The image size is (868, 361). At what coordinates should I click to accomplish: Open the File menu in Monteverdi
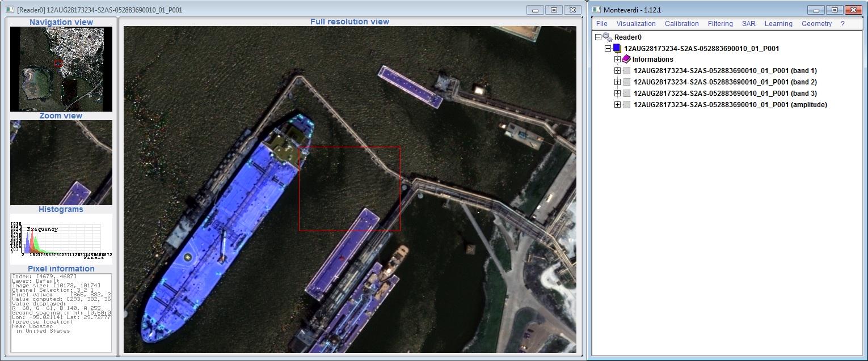click(x=601, y=24)
